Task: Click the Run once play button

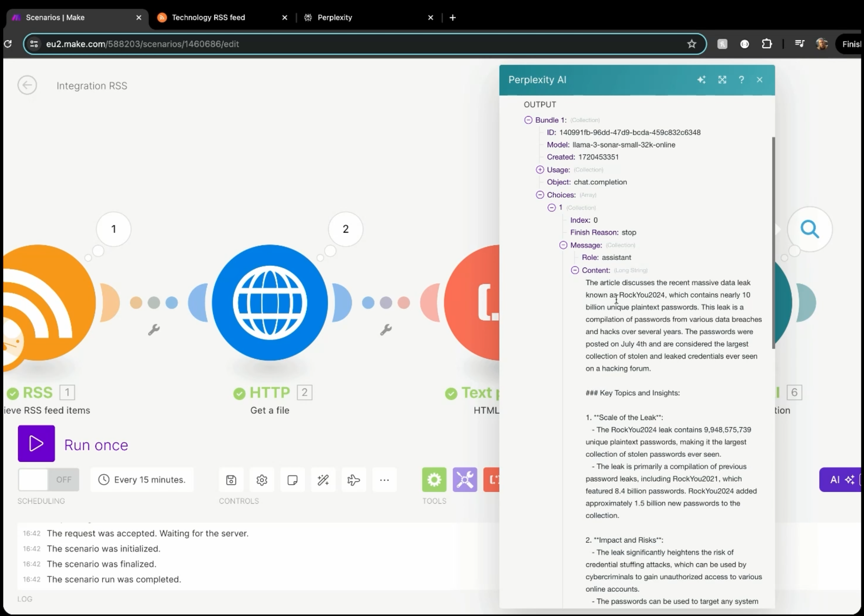Action: [x=37, y=443]
